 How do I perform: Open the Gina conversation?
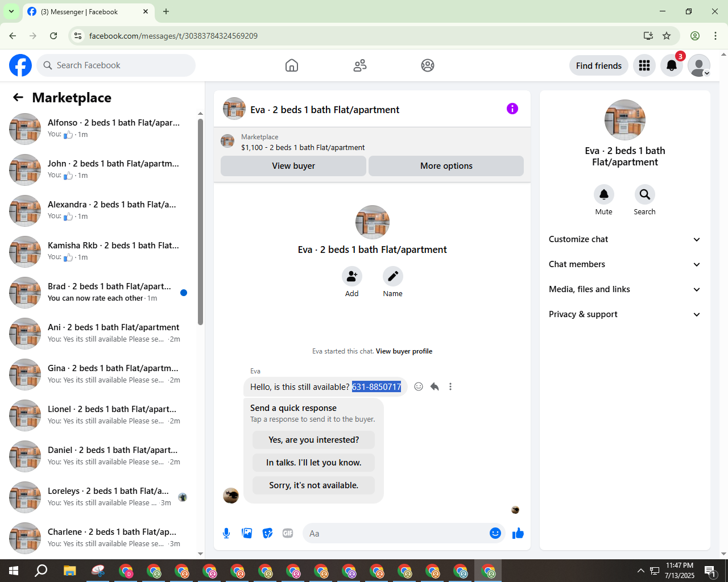98,374
